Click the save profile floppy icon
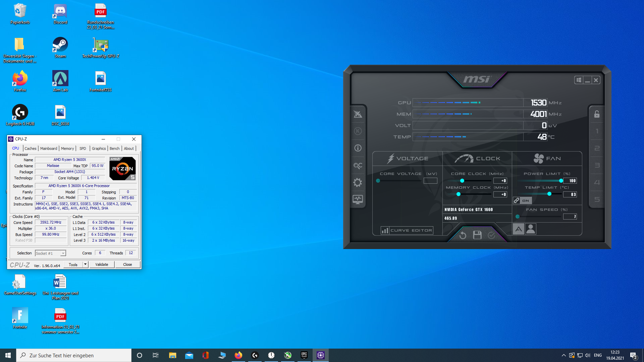 [477, 235]
